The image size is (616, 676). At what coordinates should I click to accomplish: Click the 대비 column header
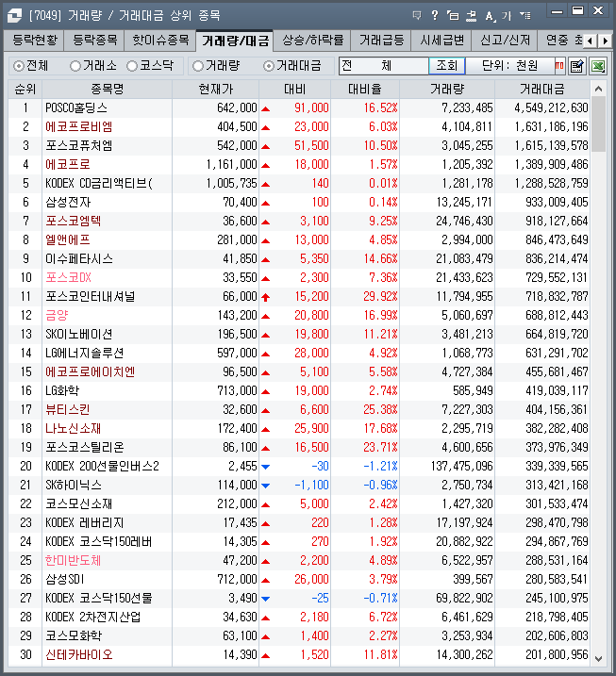pos(294,90)
